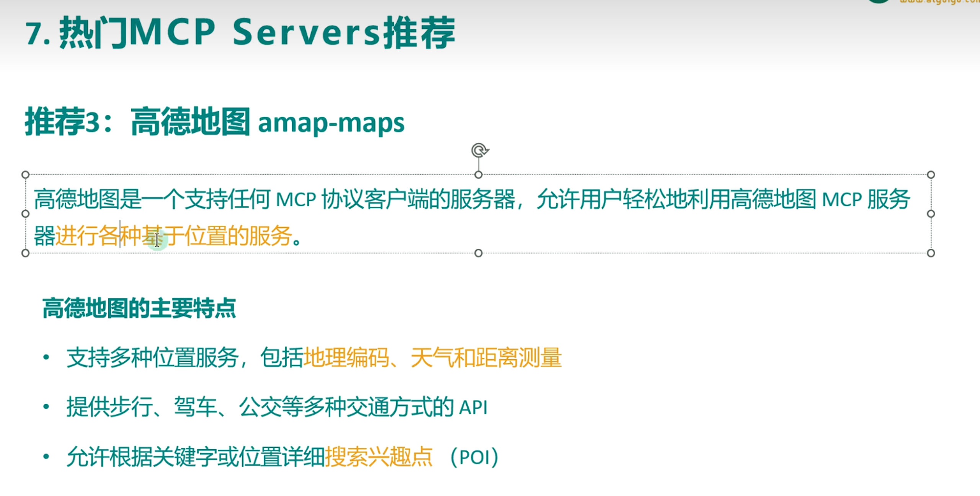Image resolution: width=980 pixels, height=496 pixels.
Task: Click the bottom-center resize handle of text box
Action: [x=478, y=253]
